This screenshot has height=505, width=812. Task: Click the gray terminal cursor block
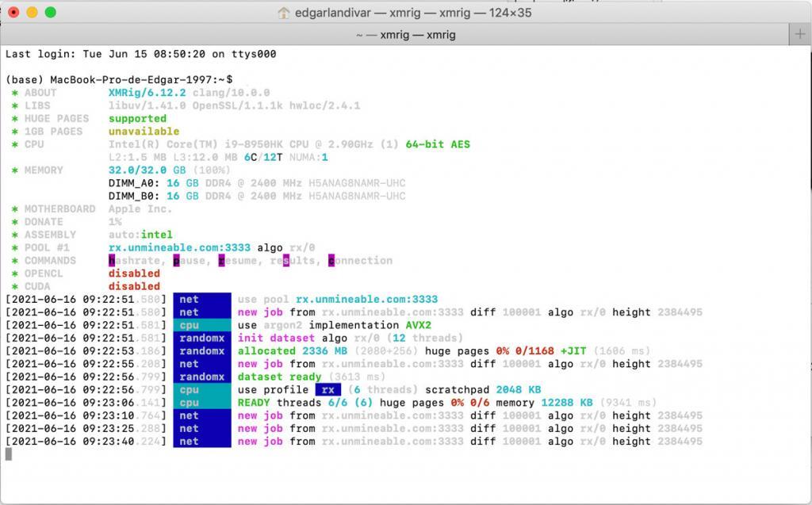(8, 454)
